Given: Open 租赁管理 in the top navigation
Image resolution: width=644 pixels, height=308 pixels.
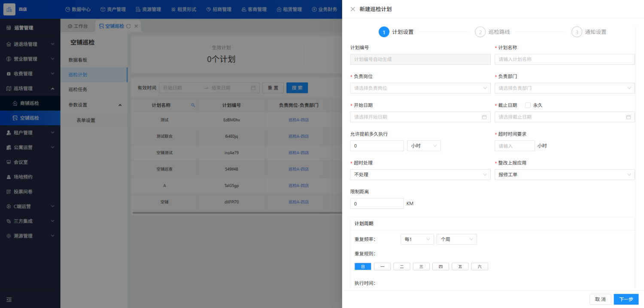Looking at the screenshot, I should tap(289, 9).
